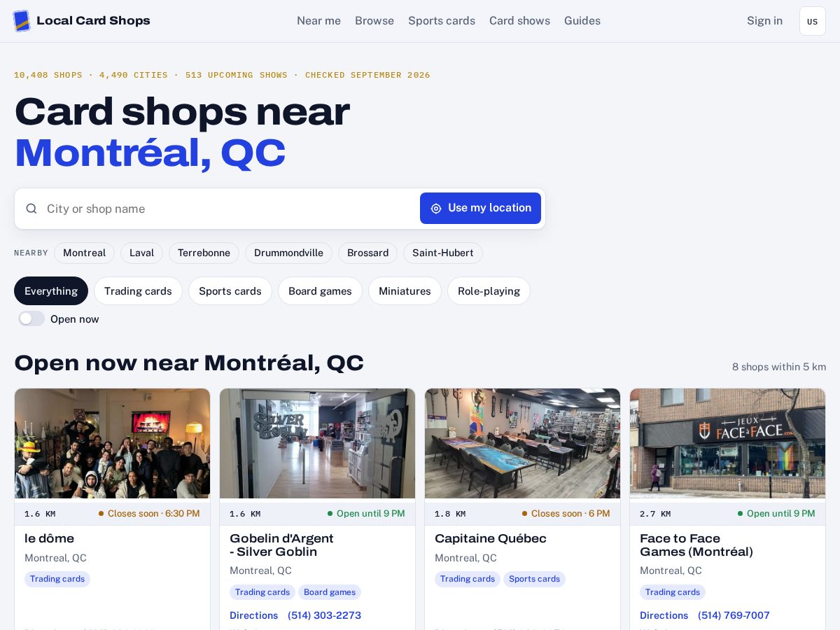Open the Guides nav item
Screen dimensions: 840x630
pos(582,21)
